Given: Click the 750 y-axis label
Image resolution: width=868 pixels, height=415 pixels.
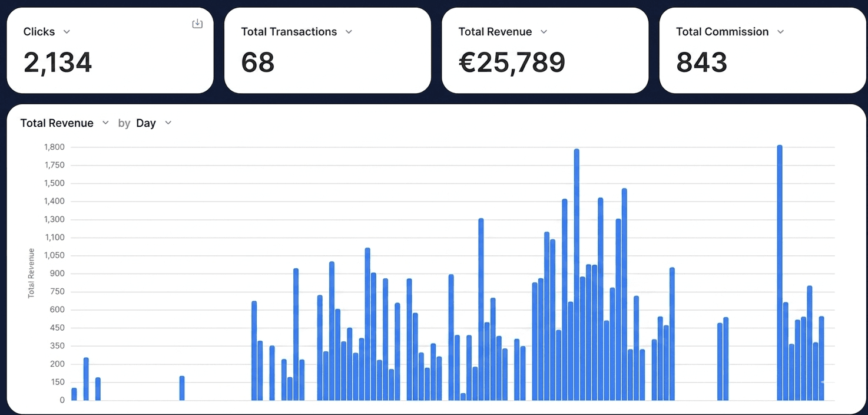Looking at the screenshot, I should [58, 292].
